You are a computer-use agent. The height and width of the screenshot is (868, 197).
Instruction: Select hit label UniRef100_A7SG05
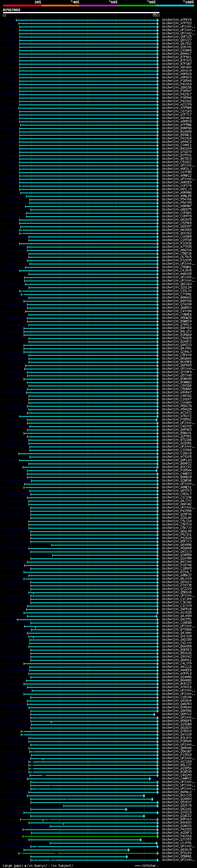[177, 457]
